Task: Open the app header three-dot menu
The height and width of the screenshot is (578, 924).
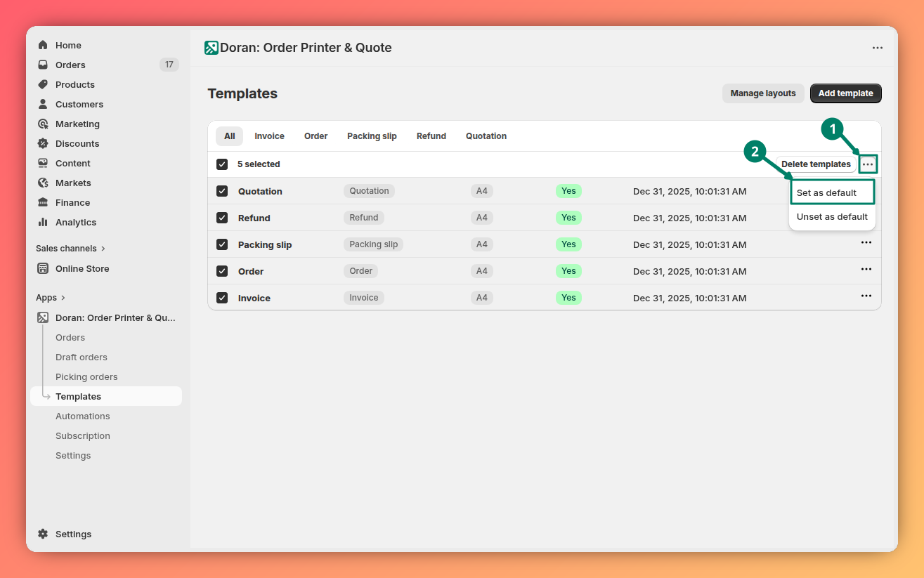Action: pyautogui.click(x=877, y=48)
